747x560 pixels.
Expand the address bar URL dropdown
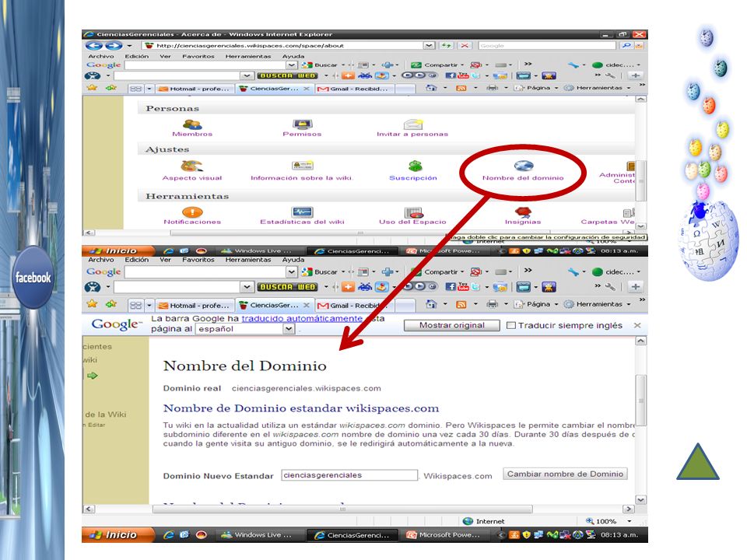click(x=430, y=46)
